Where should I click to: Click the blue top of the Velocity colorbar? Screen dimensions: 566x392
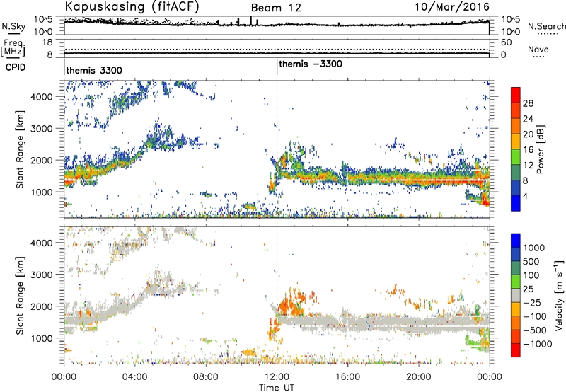pos(516,240)
